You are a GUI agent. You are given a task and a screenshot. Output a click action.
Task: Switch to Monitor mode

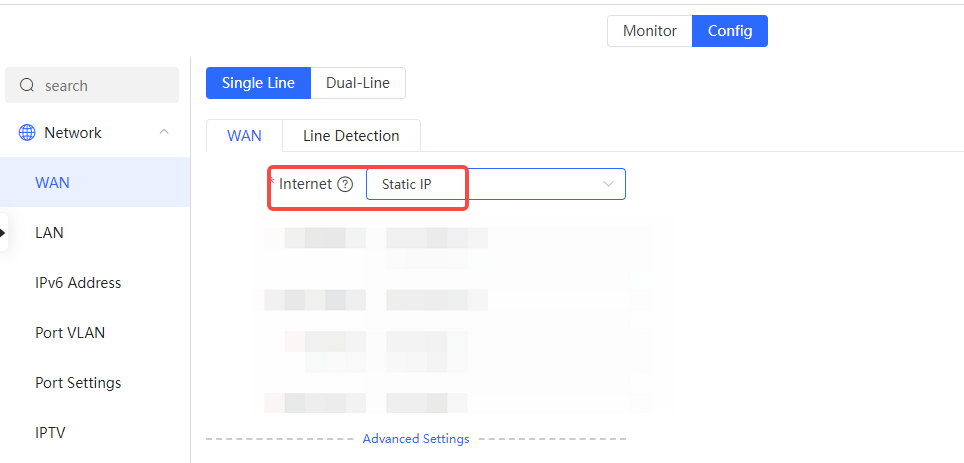tap(650, 31)
